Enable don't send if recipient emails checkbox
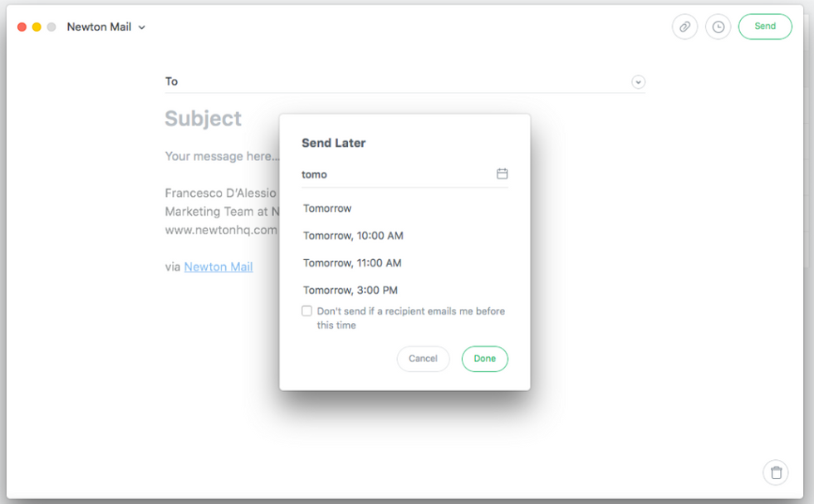 tap(306, 311)
